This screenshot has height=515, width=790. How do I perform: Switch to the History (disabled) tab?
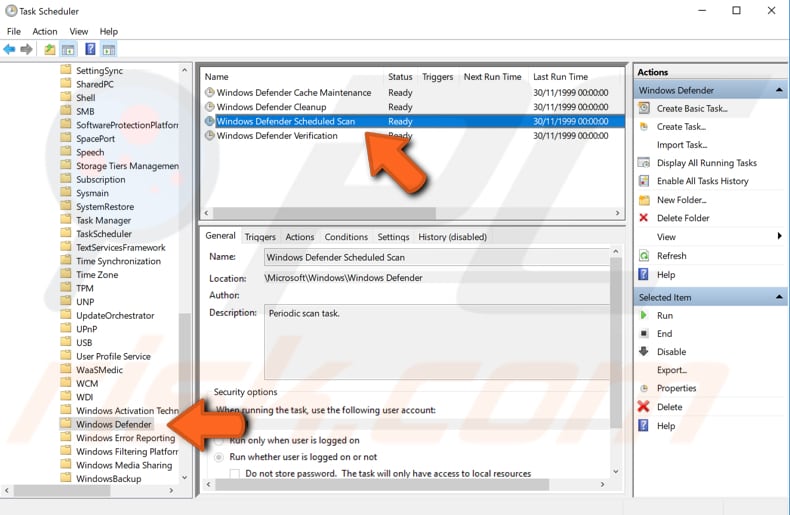[452, 237]
